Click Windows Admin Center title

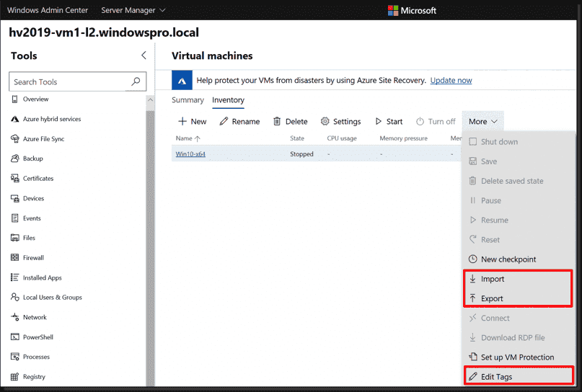[48, 10]
